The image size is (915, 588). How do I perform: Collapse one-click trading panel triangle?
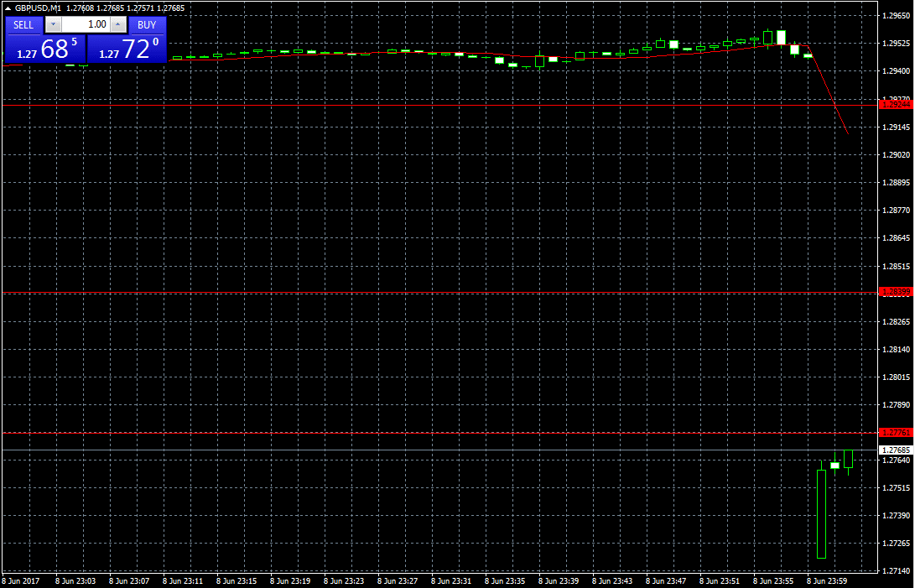tap(8, 8)
